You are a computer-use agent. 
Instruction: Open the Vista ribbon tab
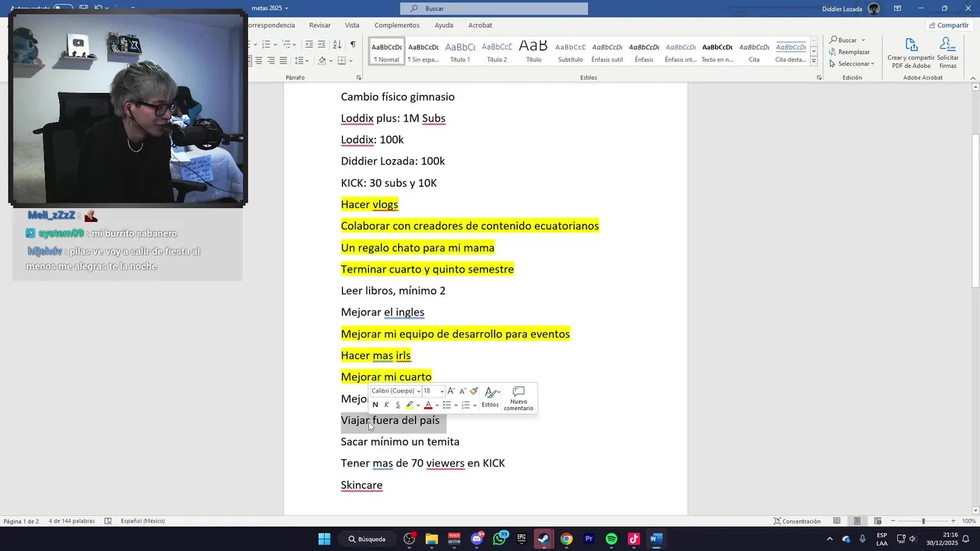352,25
